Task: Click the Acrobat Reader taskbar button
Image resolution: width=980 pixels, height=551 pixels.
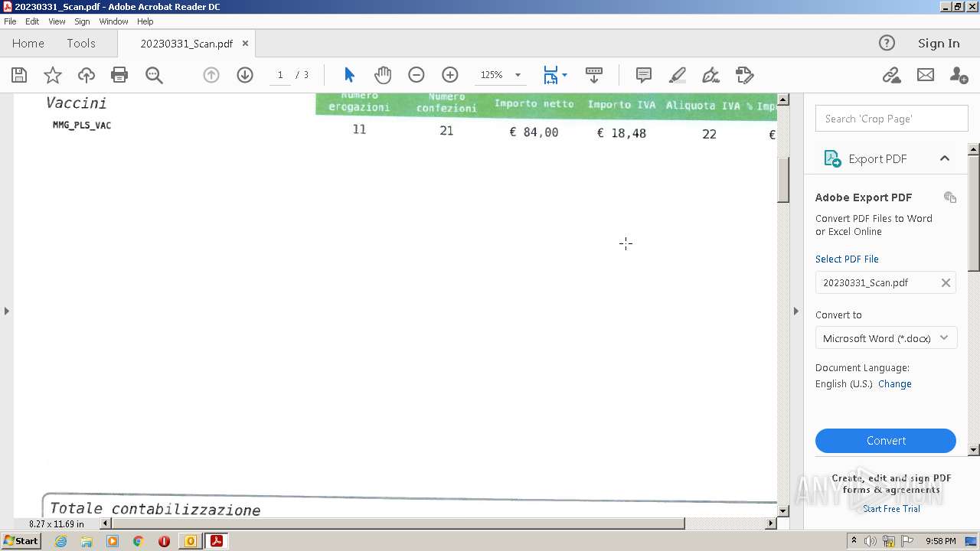Action: [x=216, y=541]
